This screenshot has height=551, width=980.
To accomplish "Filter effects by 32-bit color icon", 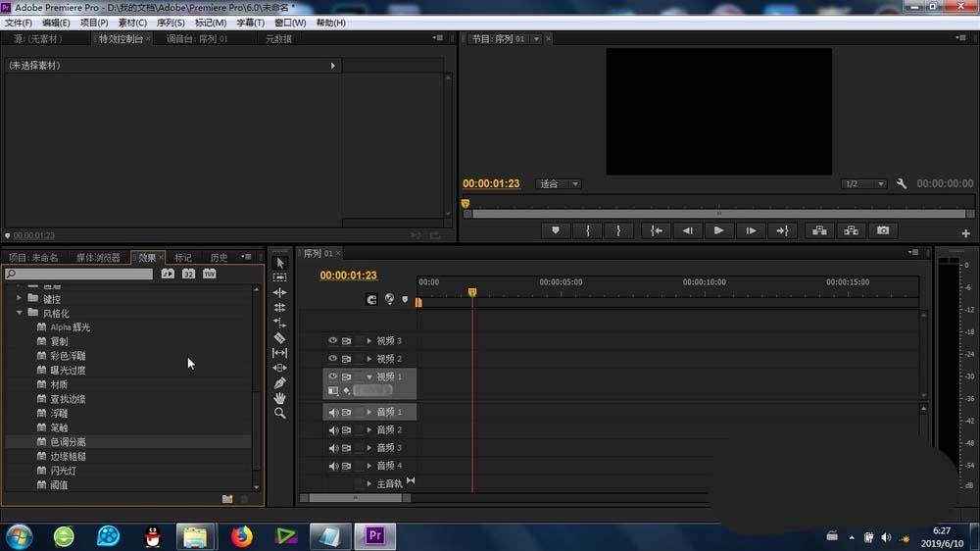I will coord(189,274).
